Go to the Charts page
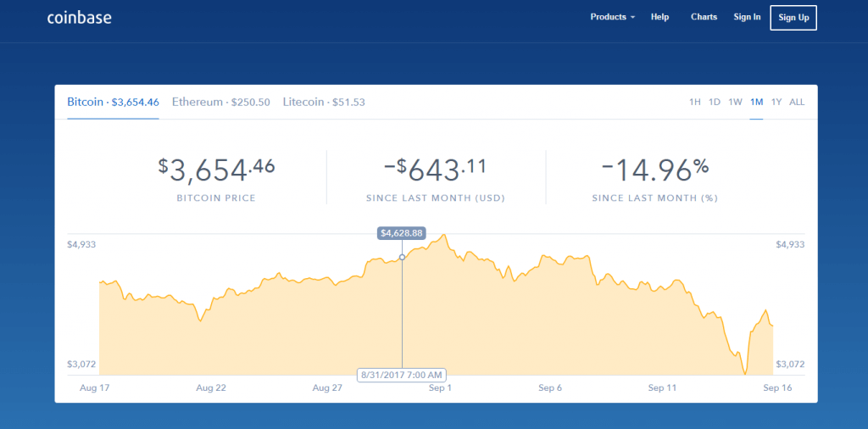This screenshot has height=429, width=868. coord(704,17)
